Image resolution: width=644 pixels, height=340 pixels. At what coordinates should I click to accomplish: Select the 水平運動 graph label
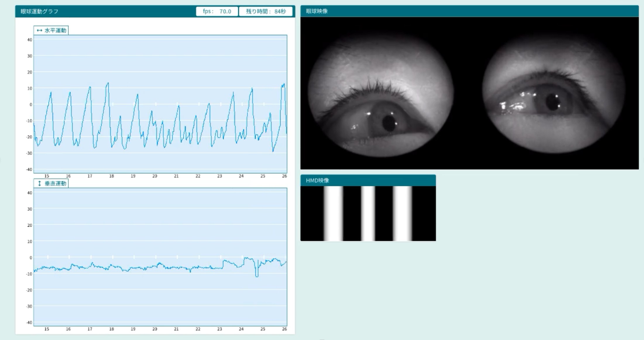(x=55, y=30)
